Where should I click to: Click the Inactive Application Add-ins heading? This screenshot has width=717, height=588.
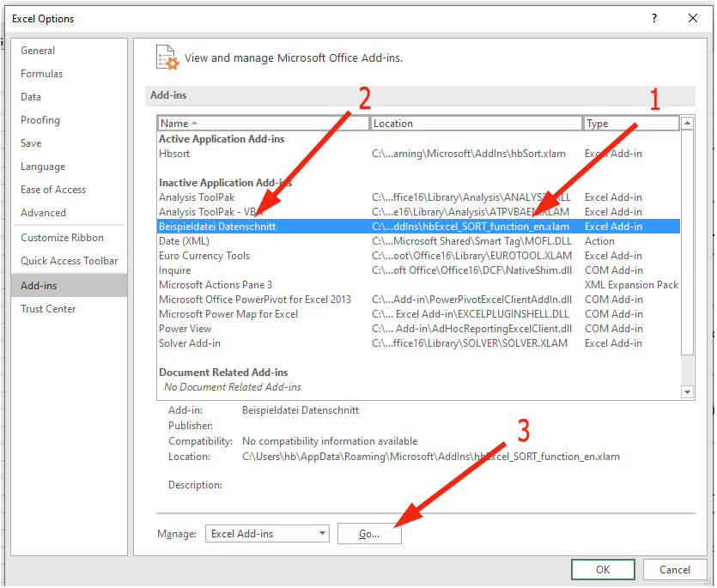pyautogui.click(x=226, y=183)
